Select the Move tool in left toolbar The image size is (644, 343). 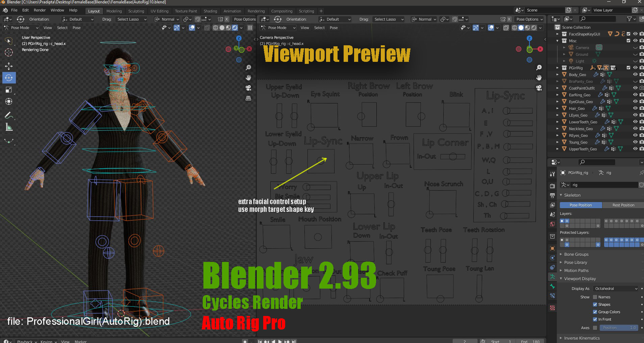pos(9,66)
